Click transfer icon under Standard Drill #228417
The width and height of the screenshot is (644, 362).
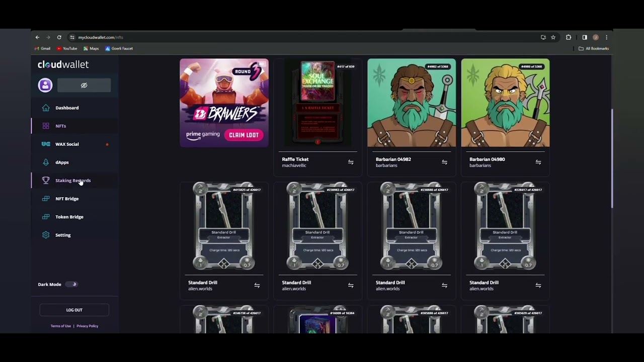[x=538, y=286]
